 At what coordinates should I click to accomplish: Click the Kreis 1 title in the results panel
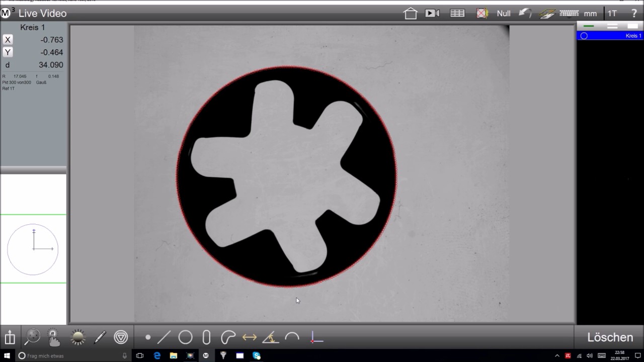[x=33, y=27]
